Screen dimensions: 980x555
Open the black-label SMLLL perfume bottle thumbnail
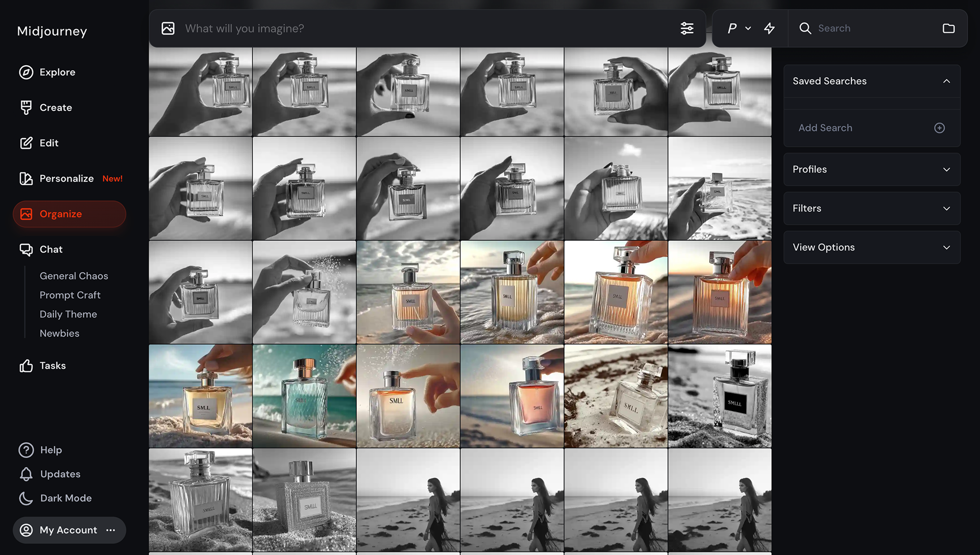[720, 396]
